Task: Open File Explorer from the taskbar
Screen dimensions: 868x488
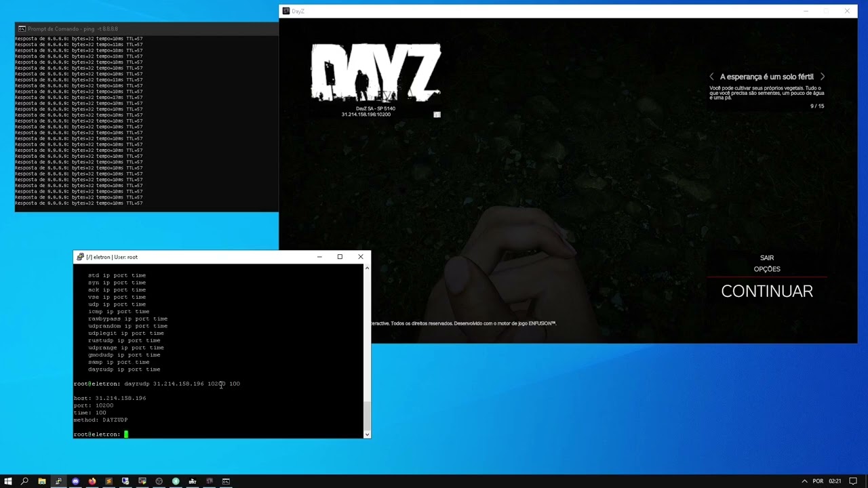Action: pos(41,481)
